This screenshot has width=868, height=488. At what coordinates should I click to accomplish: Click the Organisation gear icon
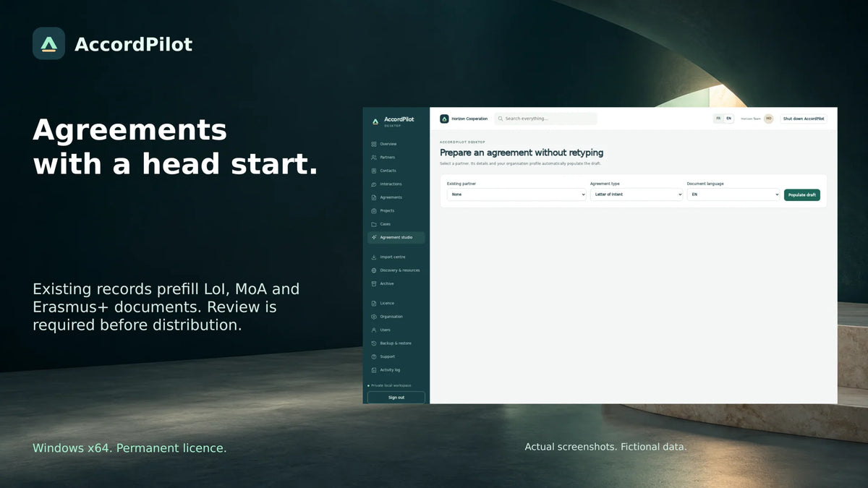tap(373, 317)
